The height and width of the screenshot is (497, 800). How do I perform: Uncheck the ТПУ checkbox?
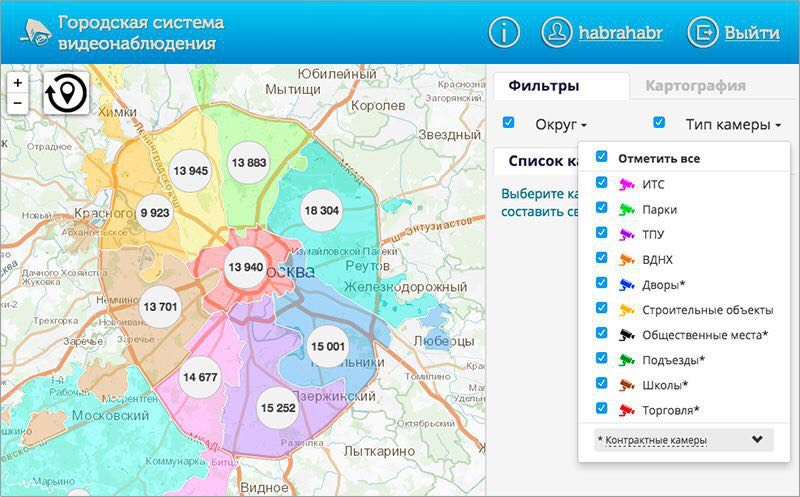coord(602,232)
